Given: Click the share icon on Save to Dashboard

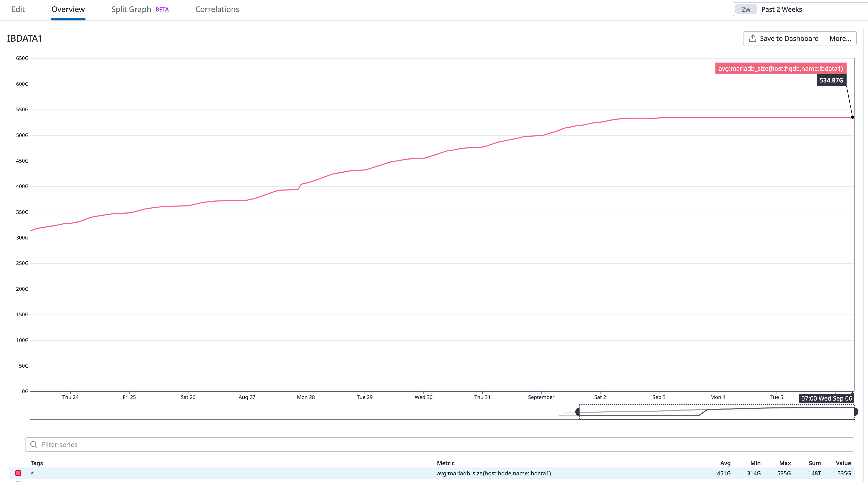Looking at the screenshot, I should pyautogui.click(x=752, y=39).
